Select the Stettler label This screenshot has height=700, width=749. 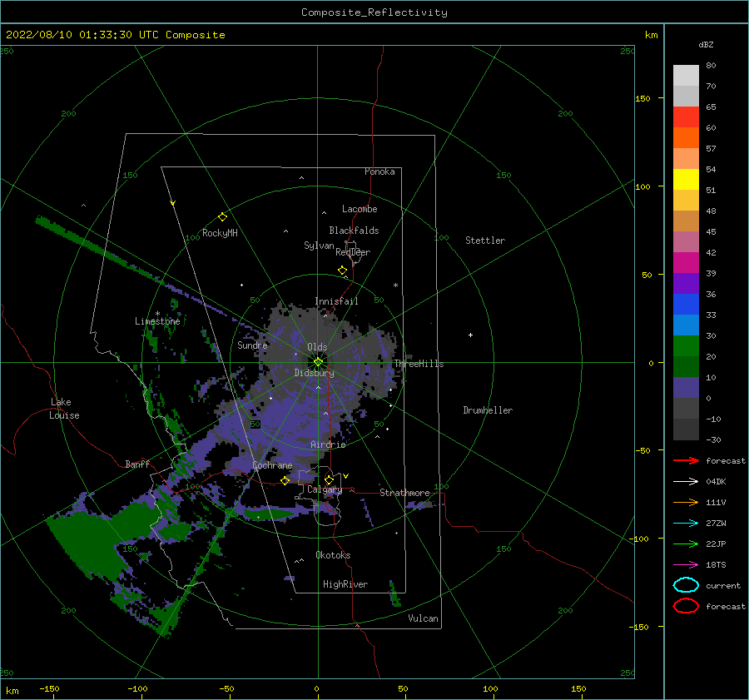(485, 241)
